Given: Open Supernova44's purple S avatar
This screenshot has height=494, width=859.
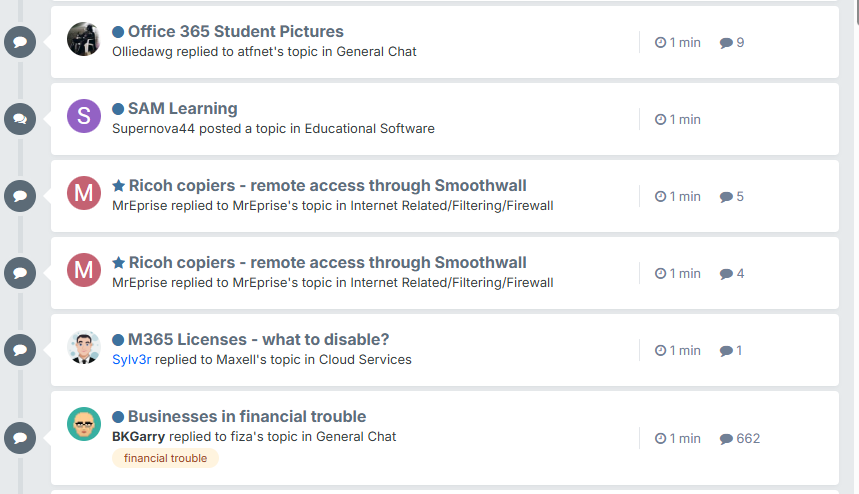Looking at the screenshot, I should click(84, 116).
